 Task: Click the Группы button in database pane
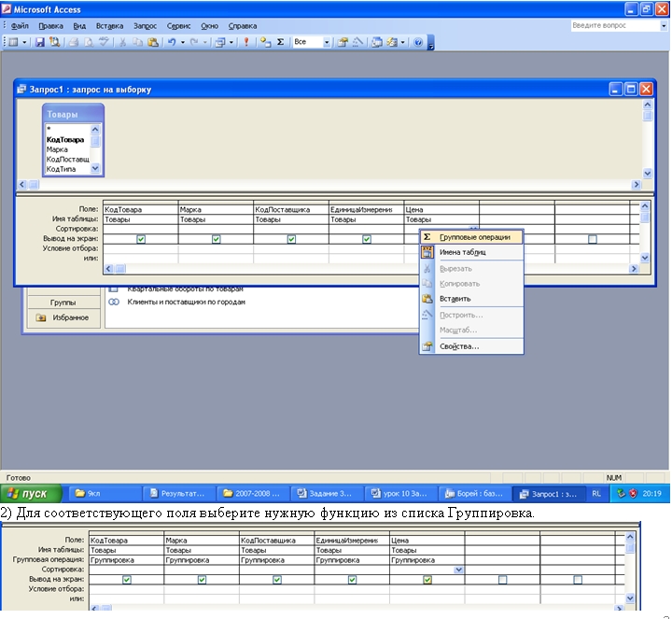coord(63,302)
